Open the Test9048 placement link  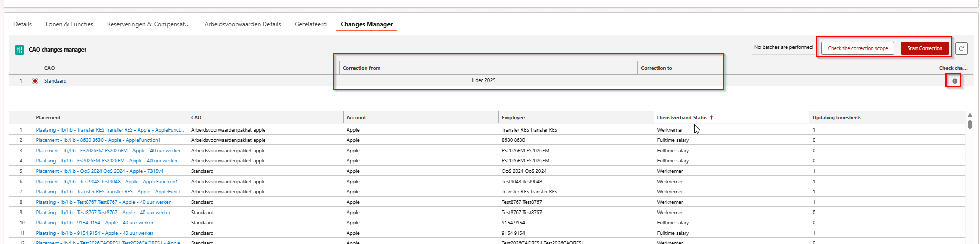tap(107, 182)
